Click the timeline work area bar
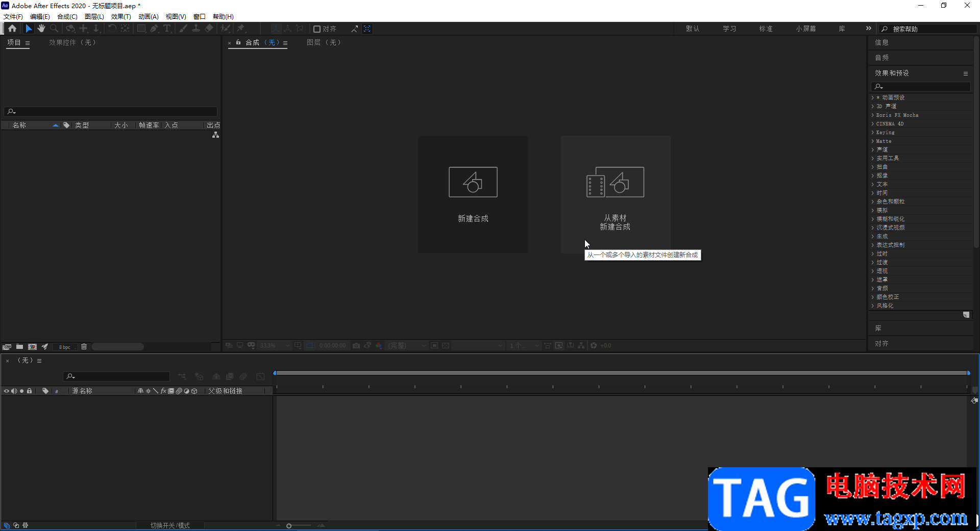 tap(622, 373)
